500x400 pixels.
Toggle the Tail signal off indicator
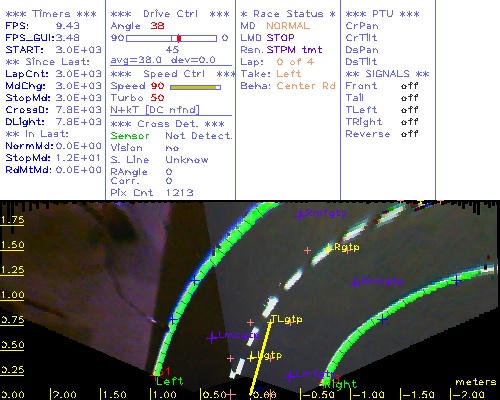(409, 98)
